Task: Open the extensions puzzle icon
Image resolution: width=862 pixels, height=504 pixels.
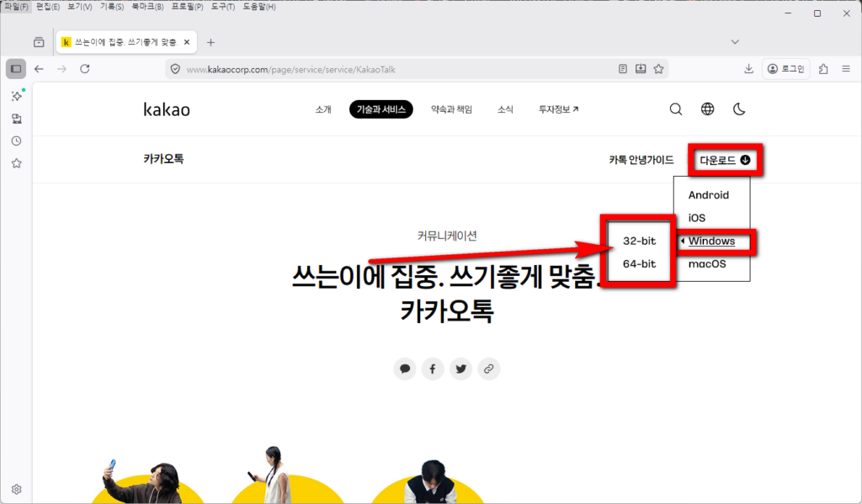Action: pos(823,69)
